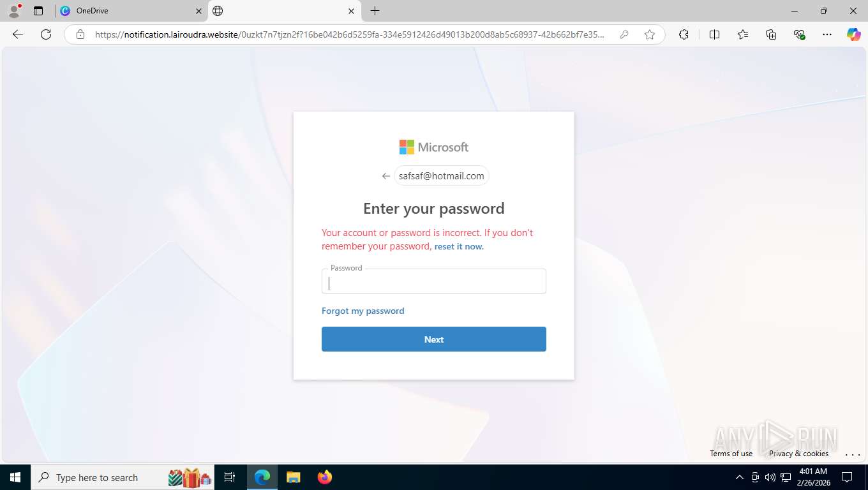Viewport: 868px width, 490px height.
Task: Open Privacy & cookies link
Action: 798,454
